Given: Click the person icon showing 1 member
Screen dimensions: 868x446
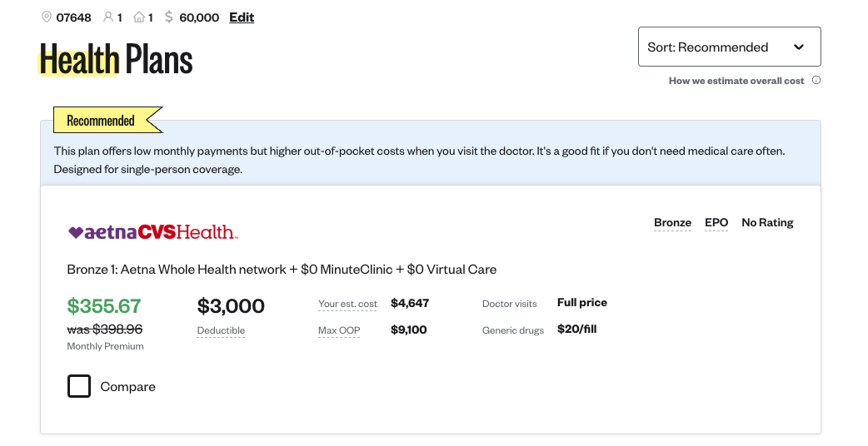Looking at the screenshot, I should coord(108,17).
